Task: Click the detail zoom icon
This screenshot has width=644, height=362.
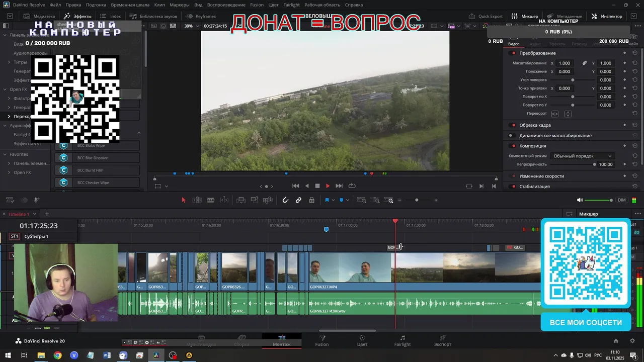Action: pos(376,200)
